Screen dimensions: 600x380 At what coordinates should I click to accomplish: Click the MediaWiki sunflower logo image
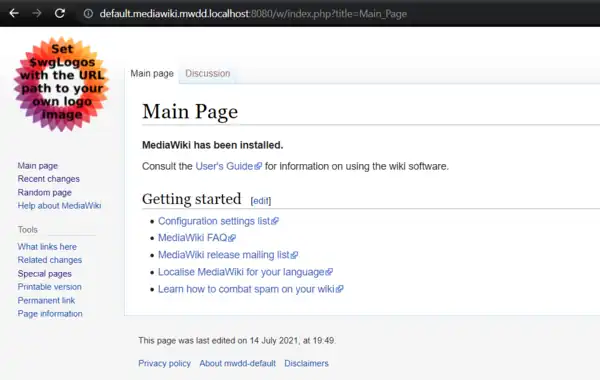62,84
